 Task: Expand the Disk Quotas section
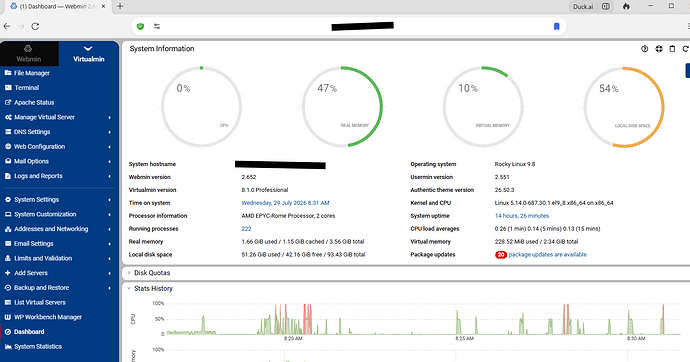(x=152, y=273)
